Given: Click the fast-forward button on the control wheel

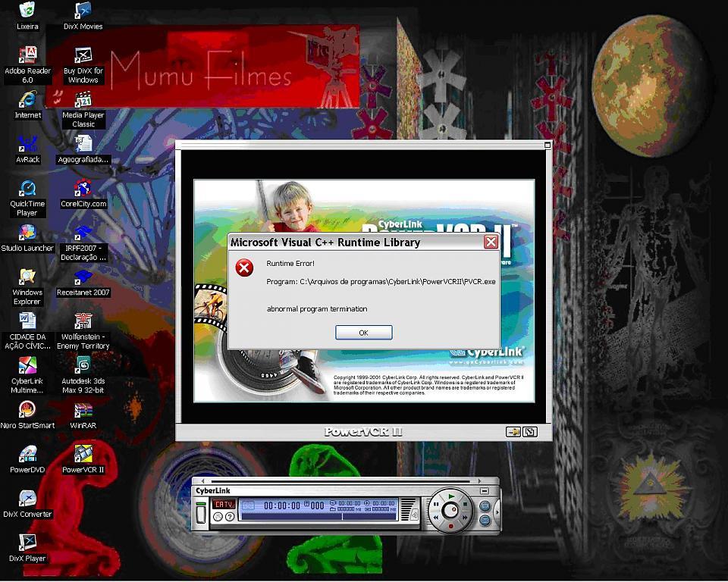Looking at the screenshot, I should tap(465, 518).
